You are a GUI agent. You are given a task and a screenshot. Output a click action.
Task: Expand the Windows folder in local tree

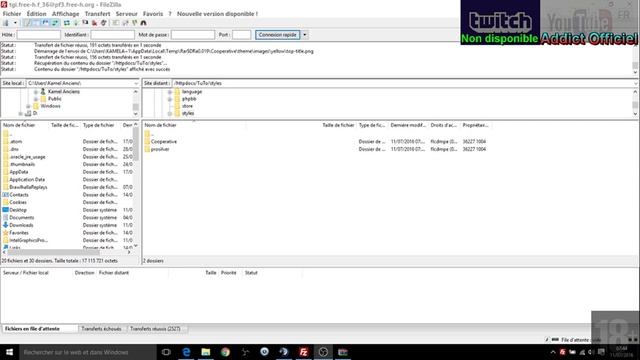[x=28, y=106]
